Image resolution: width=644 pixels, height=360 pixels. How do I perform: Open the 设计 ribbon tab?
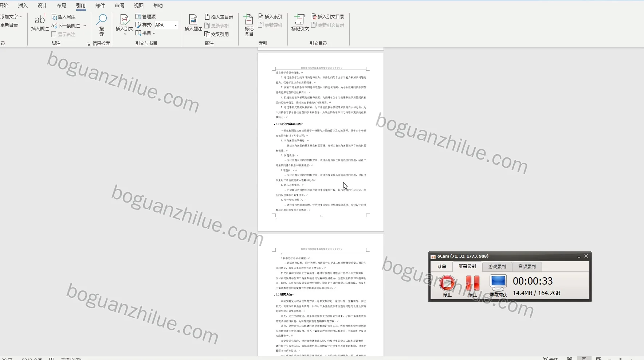pyautogui.click(x=42, y=5)
